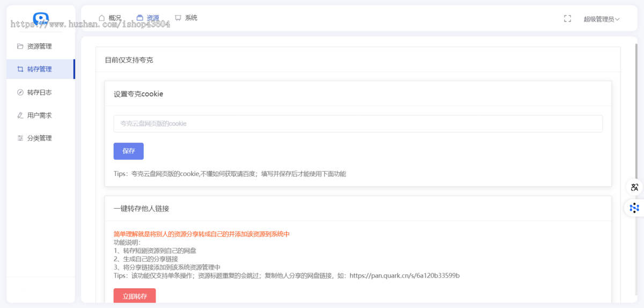Click the sliders icon beside 分类管理

[20, 138]
